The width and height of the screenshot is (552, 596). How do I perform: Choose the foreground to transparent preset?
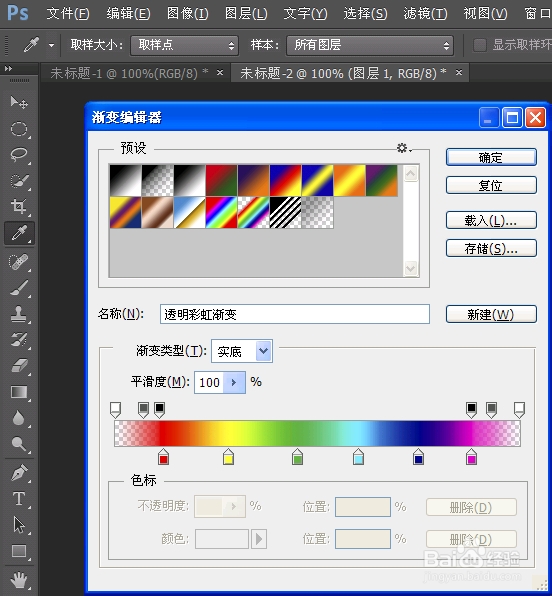[158, 181]
